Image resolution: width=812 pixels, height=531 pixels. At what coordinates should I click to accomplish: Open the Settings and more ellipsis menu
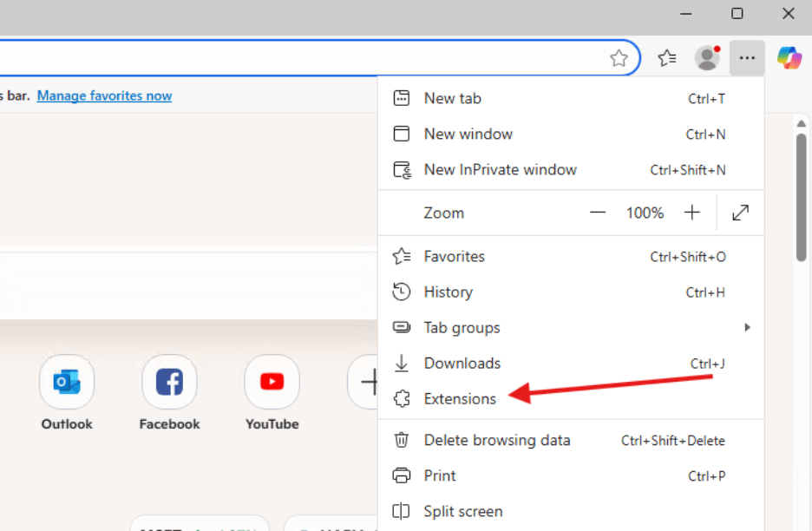click(747, 57)
